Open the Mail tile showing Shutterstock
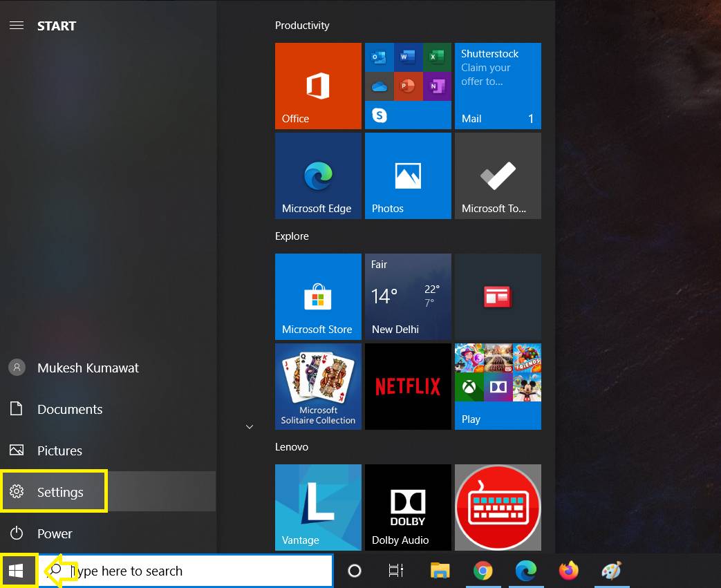 coord(498,86)
